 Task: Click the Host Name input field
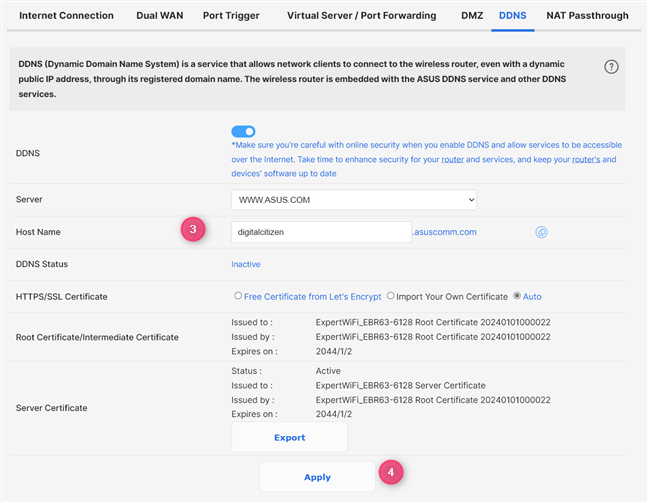[321, 232]
